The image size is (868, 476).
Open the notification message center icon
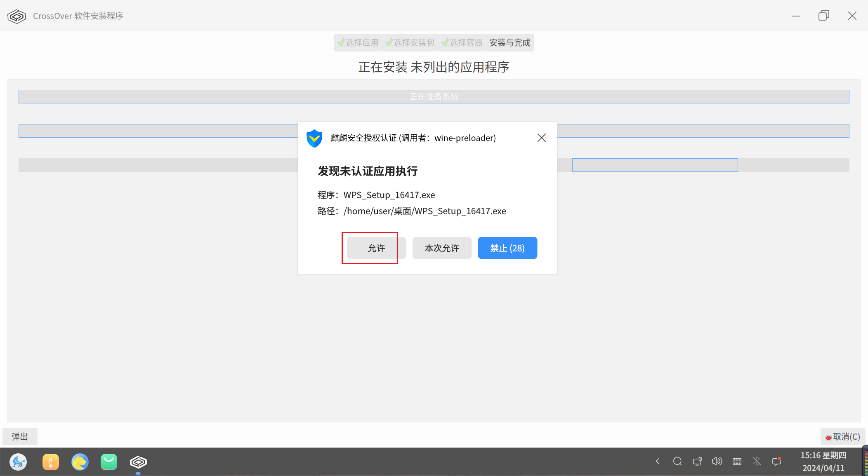coord(776,461)
